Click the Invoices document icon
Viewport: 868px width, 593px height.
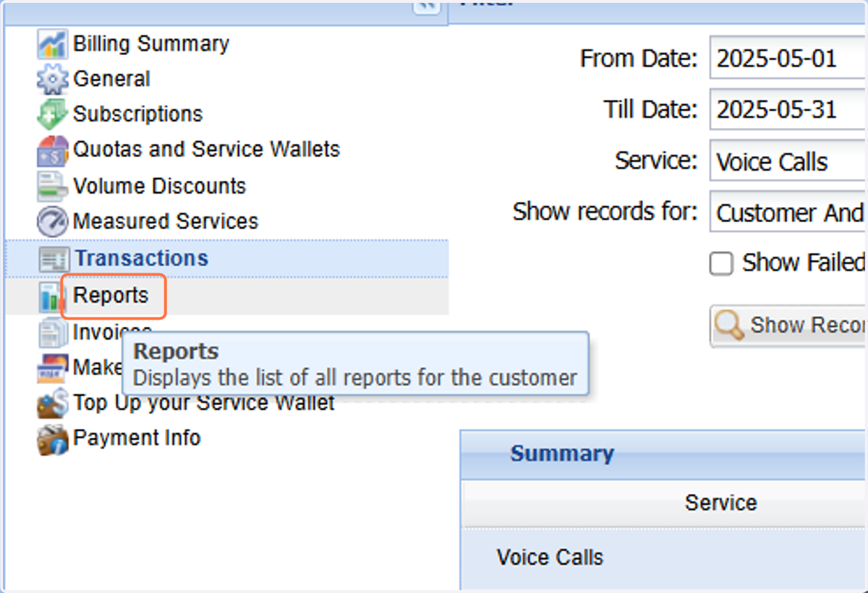pos(52,333)
